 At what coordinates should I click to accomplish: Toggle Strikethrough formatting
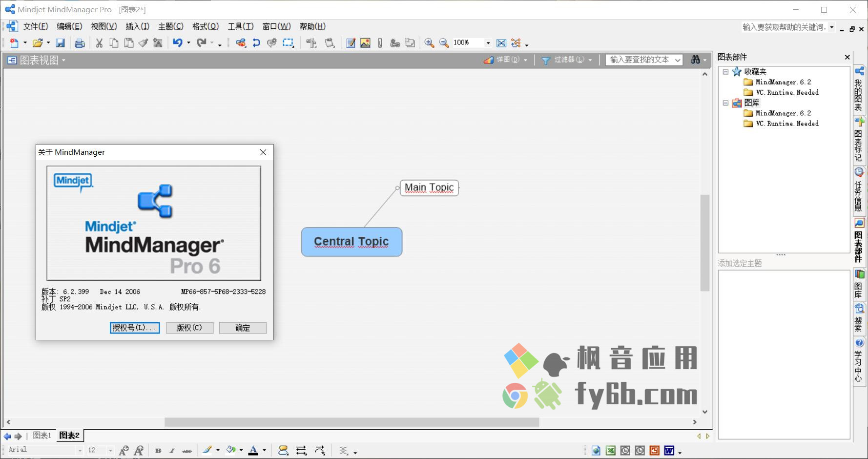pos(187,451)
